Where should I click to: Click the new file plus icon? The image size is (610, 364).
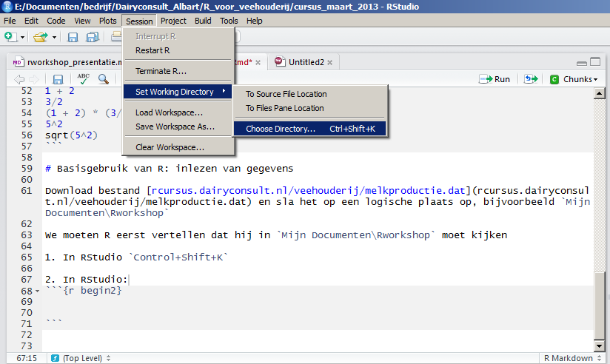pos(10,37)
